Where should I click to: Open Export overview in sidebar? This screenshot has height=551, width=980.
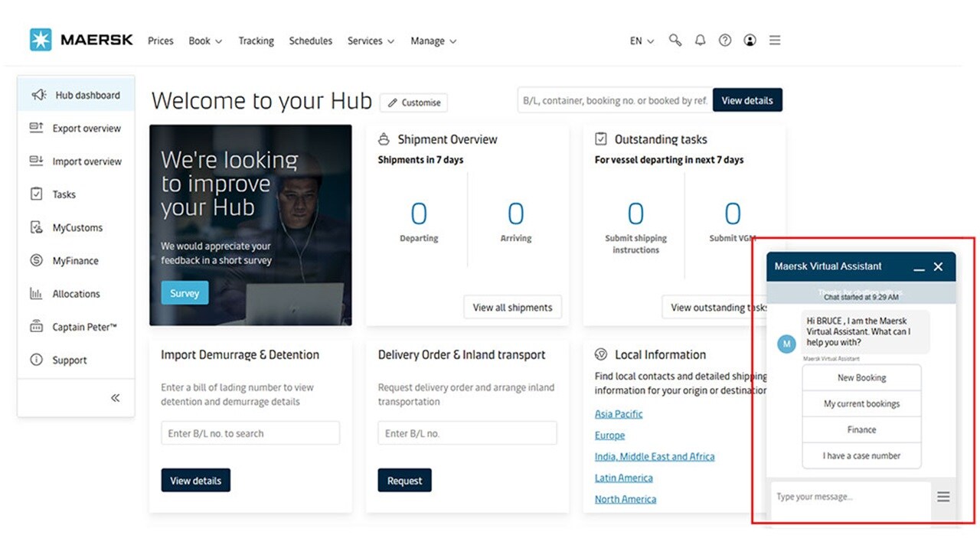[x=86, y=129]
